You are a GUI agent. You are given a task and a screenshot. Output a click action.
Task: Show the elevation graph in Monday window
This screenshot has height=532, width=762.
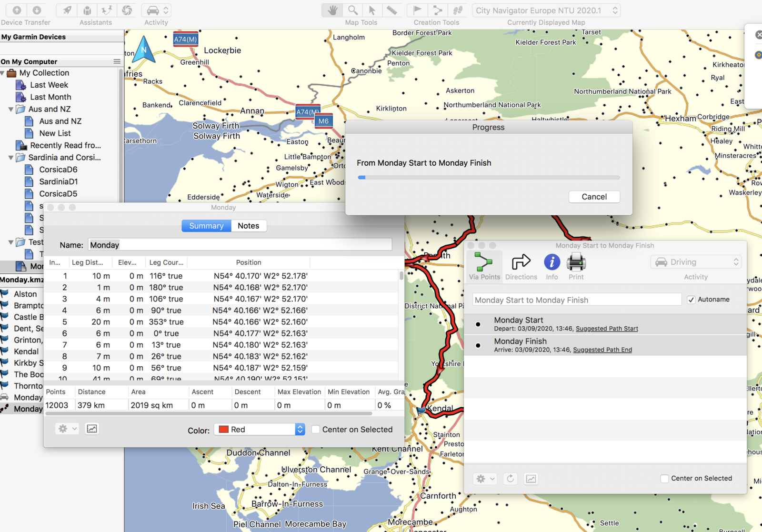(x=92, y=429)
